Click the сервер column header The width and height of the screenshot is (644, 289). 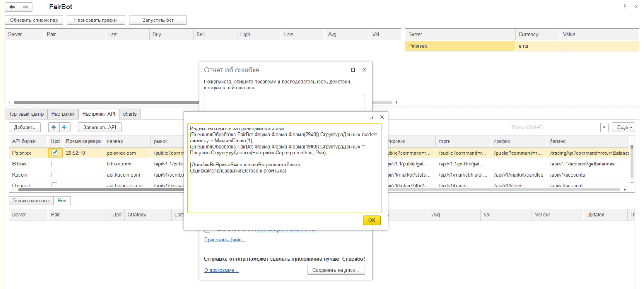click(127, 141)
